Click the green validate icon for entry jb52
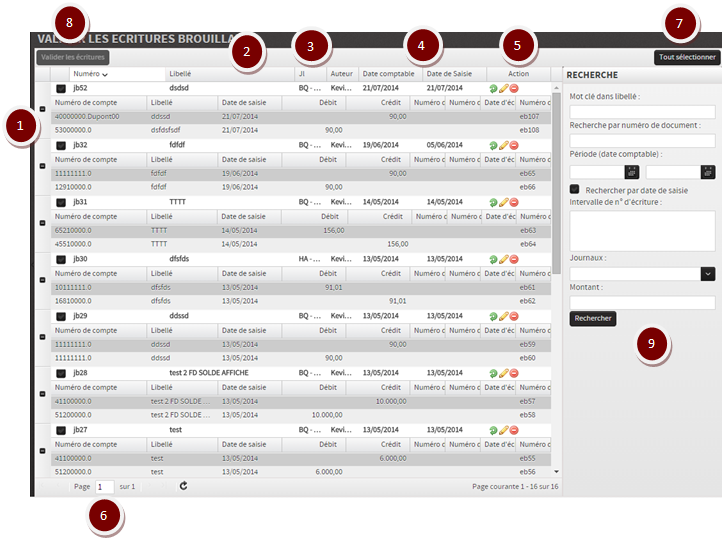The width and height of the screenshot is (722, 549). 493,89
